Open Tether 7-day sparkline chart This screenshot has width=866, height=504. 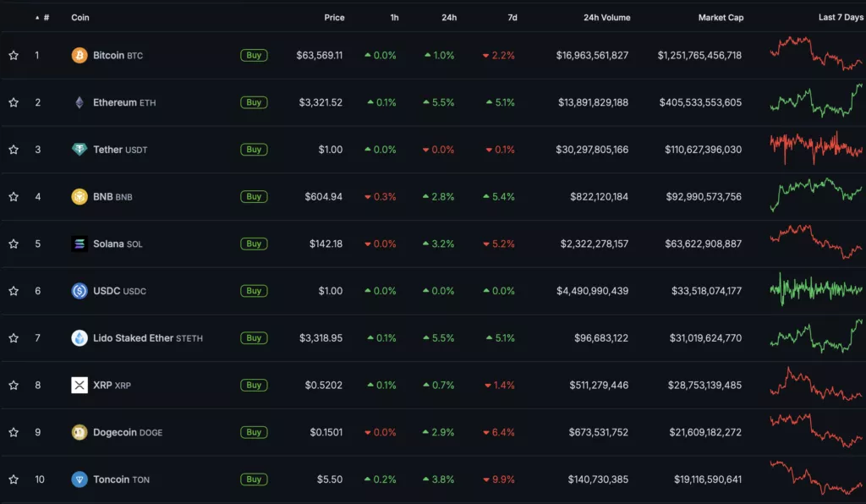tap(816, 147)
